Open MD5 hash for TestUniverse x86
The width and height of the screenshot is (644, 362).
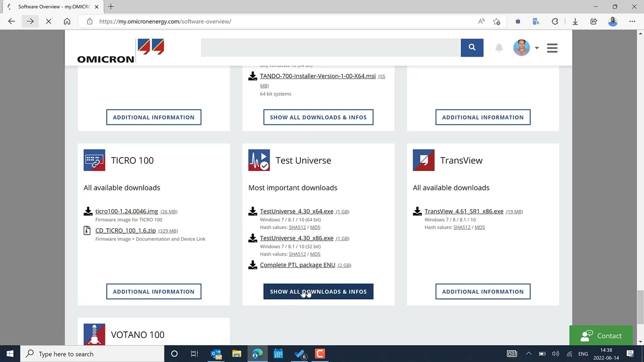pos(315,254)
